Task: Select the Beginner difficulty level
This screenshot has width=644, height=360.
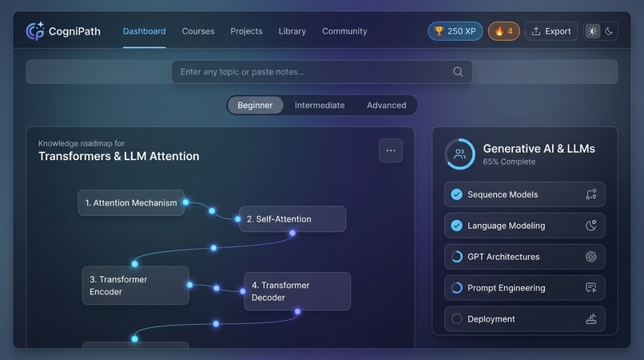Action: pos(255,106)
